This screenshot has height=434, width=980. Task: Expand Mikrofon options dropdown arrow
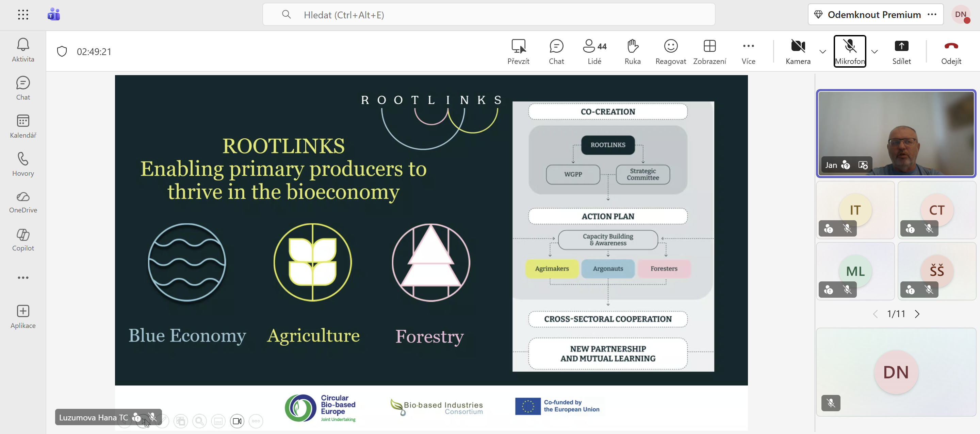pyautogui.click(x=874, y=52)
